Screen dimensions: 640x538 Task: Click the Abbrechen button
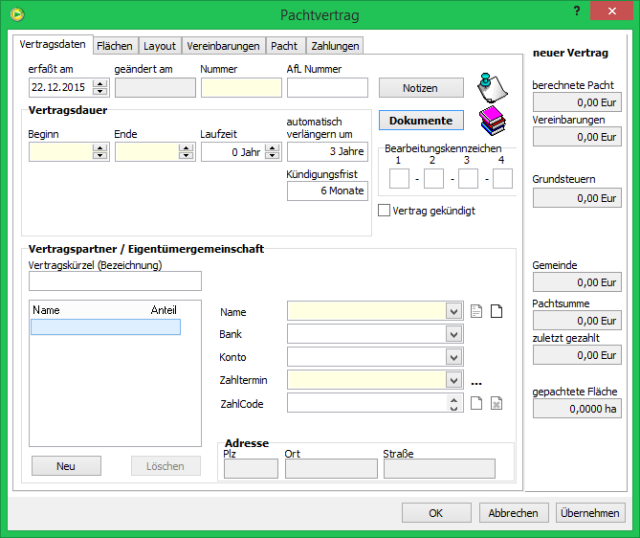[x=513, y=513]
